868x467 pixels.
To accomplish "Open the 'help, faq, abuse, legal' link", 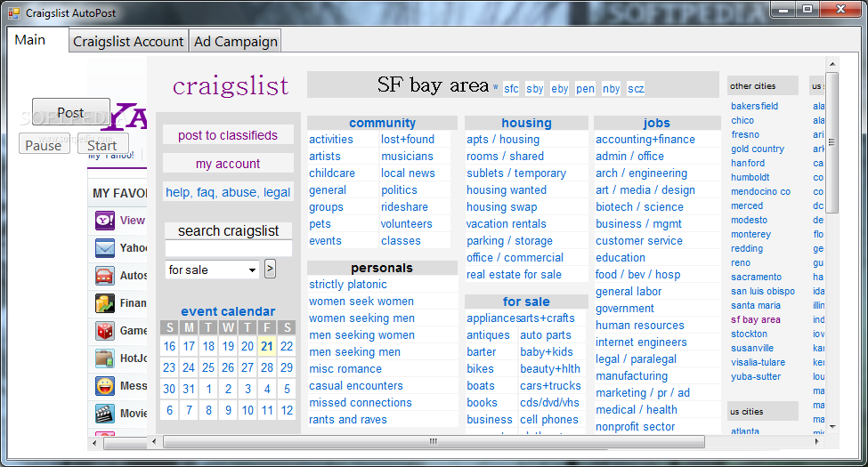I will click(228, 192).
